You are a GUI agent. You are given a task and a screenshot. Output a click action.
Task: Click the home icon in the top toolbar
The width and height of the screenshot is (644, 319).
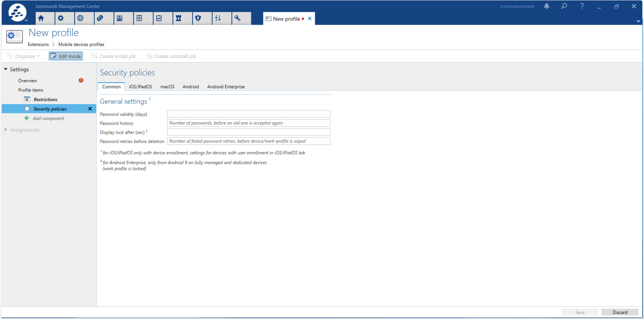(x=41, y=18)
